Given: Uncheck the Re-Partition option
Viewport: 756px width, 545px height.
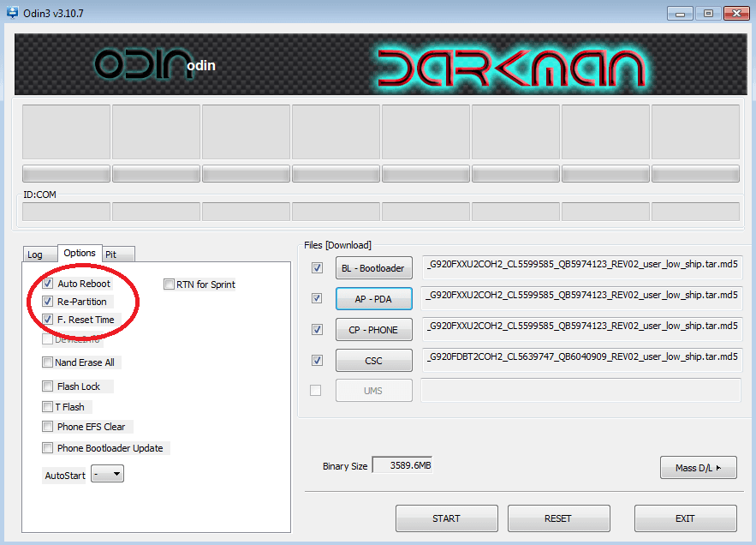Looking at the screenshot, I should 48,302.
